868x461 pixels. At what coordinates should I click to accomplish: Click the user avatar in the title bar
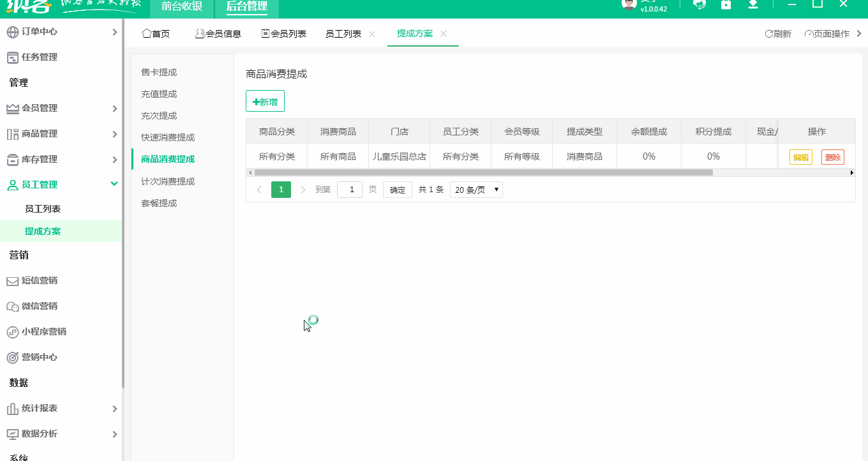(x=628, y=5)
